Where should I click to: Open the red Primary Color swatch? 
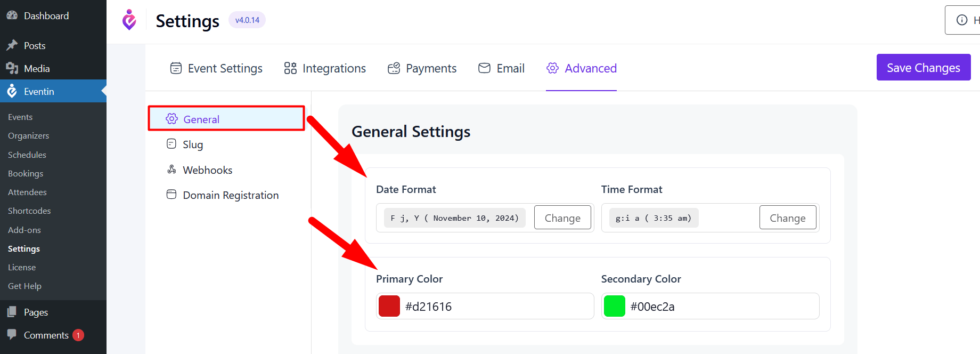click(389, 306)
